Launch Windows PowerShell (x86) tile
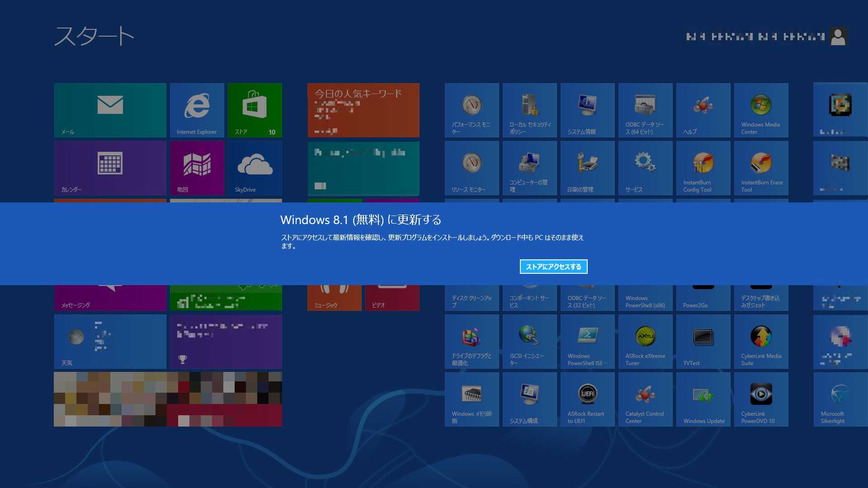Viewport: 868px width, 488px height. pyautogui.click(x=646, y=298)
